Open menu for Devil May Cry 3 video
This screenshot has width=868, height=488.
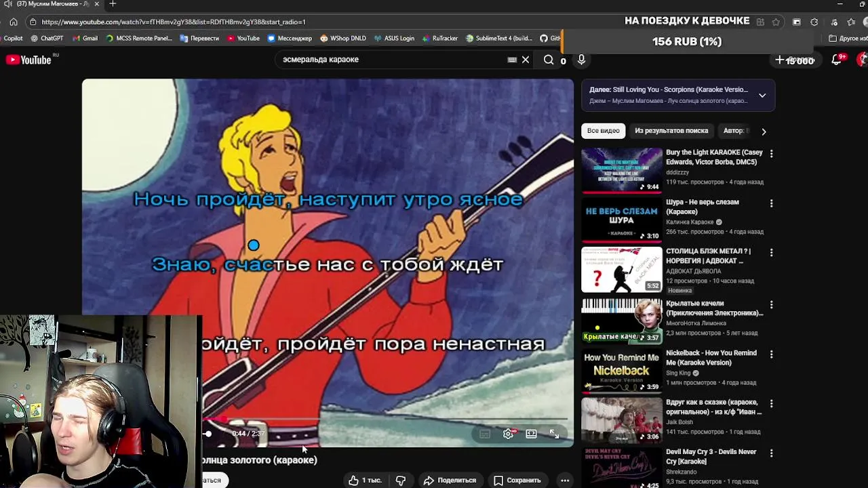(771, 453)
